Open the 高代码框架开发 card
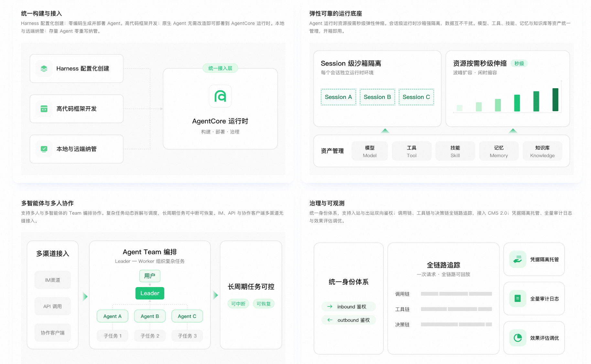Image resolution: width=591 pixels, height=364 pixels. [76, 109]
